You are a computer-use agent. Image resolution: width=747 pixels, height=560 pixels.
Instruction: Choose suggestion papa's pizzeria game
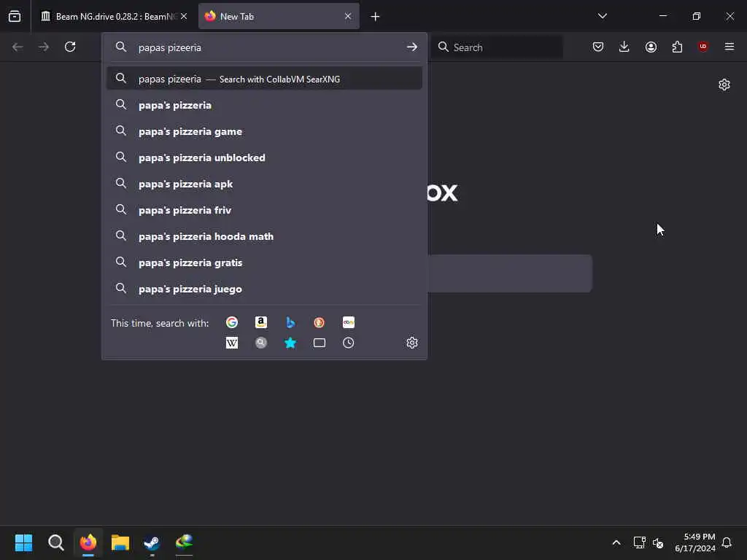coord(264,131)
